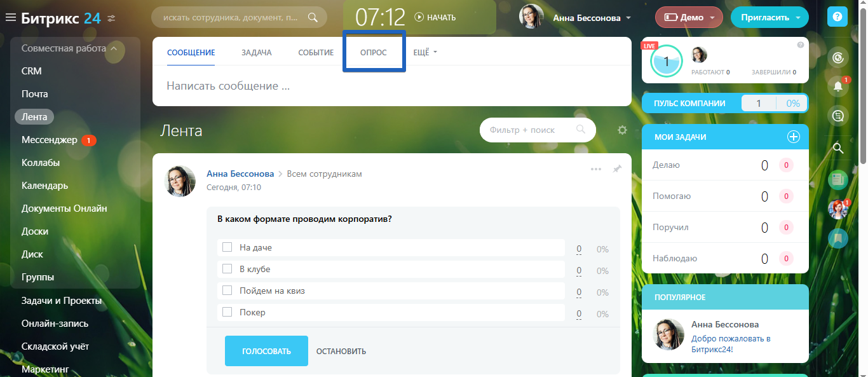Image resolution: width=868 pixels, height=377 pixels.
Task: Open Делаю tasks row
Action: pyautogui.click(x=725, y=165)
